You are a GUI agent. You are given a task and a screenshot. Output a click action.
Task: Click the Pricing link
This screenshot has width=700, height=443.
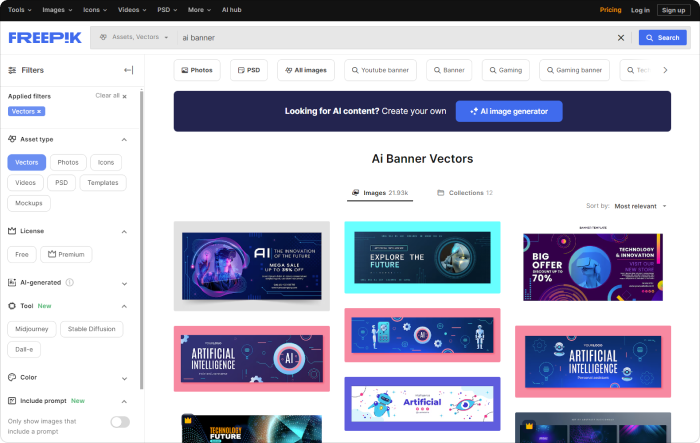610,10
